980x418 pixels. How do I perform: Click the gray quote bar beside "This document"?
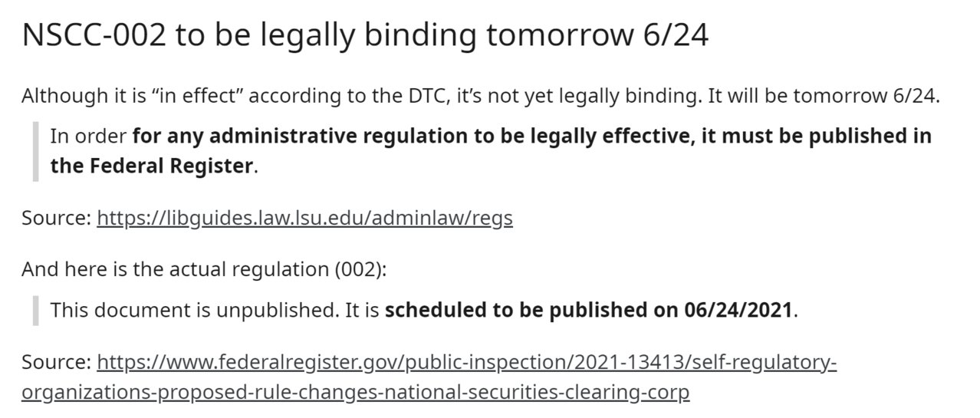click(x=35, y=311)
